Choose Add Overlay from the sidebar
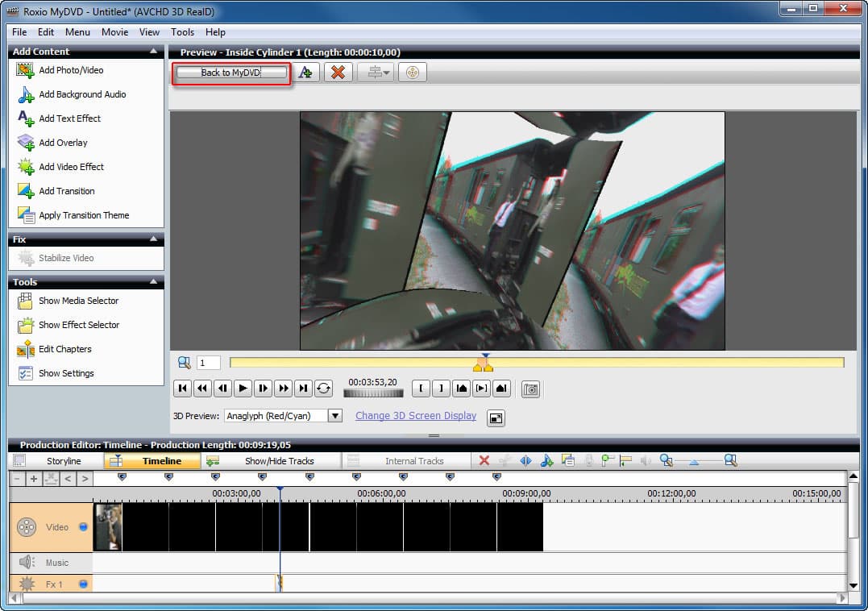Image resolution: width=868 pixels, height=611 pixels. coord(63,143)
